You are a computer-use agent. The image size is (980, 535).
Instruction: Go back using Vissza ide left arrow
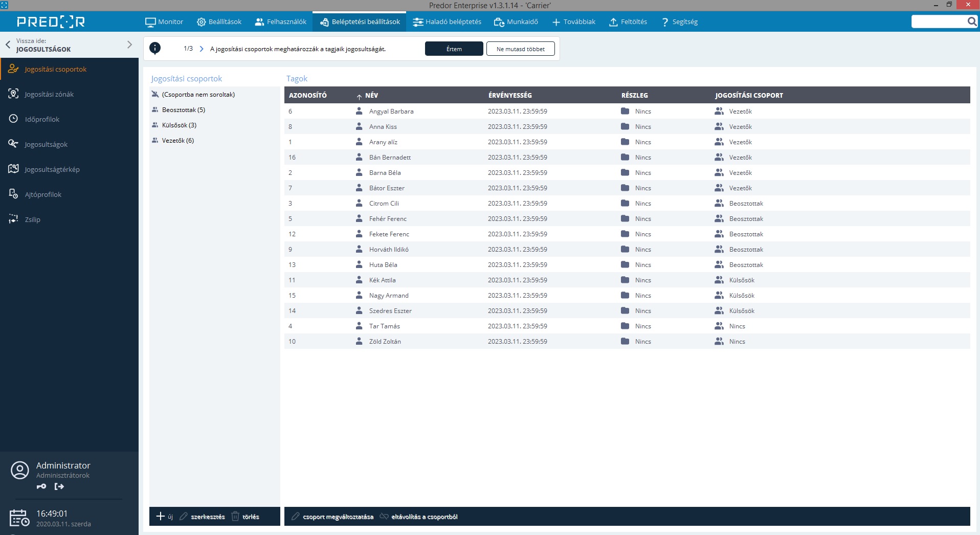[x=8, y=45]
